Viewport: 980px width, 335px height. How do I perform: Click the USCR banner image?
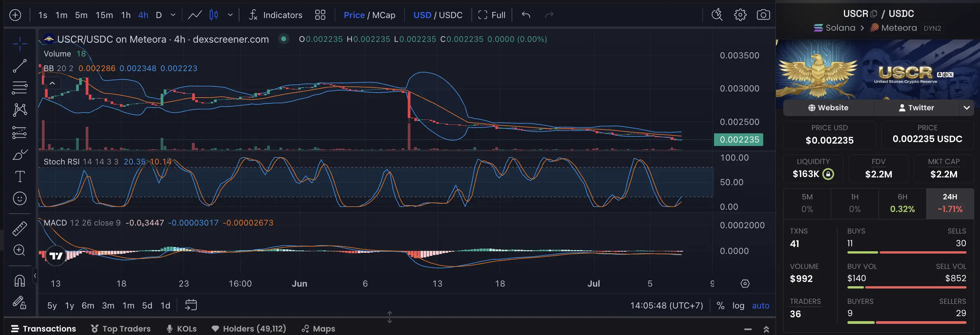(878, 70)
